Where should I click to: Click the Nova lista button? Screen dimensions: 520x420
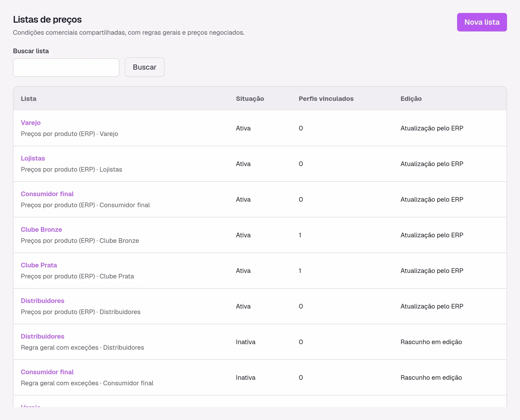click(482, 22)
